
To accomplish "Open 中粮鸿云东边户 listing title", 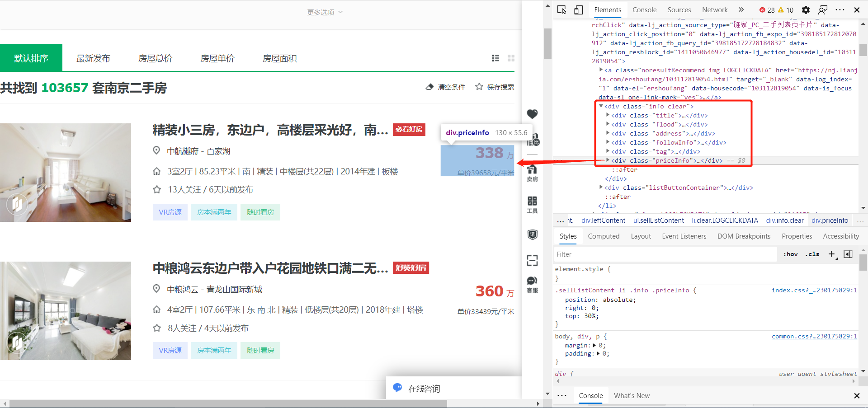I will coord(270,268).
